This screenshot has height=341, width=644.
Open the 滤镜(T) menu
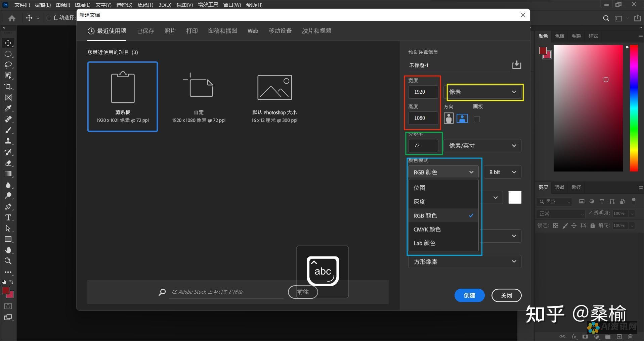coord(145,5)
